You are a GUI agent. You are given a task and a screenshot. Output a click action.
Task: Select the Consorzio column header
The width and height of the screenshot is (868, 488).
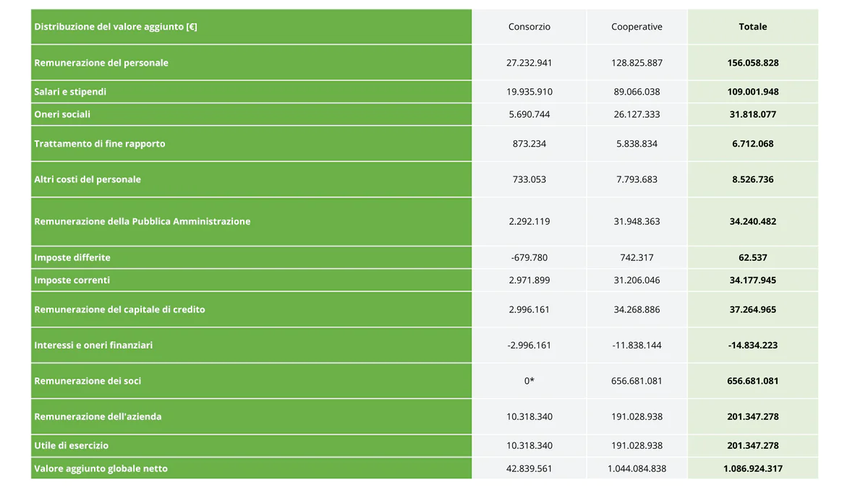tap(529, 27)
